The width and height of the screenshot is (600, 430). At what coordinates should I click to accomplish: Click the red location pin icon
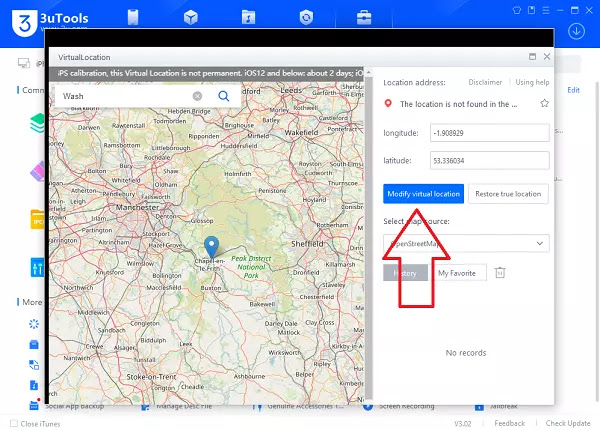388,103
